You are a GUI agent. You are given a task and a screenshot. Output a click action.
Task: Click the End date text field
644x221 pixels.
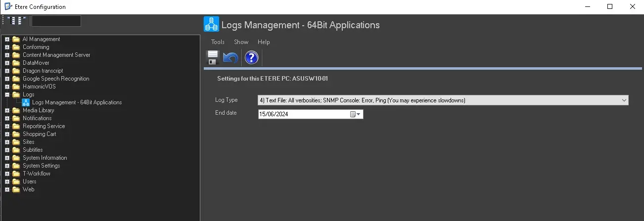tap(303, 114)
